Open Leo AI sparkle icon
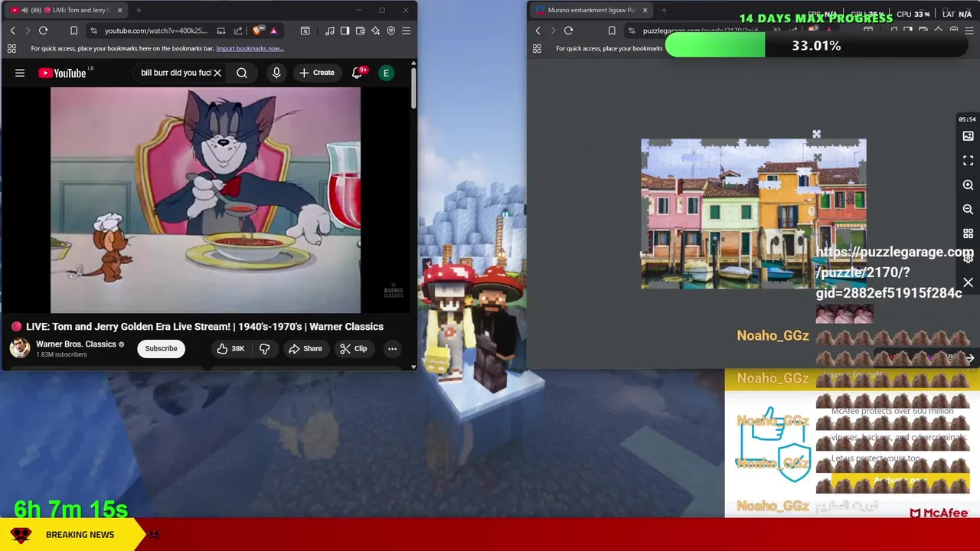The height and width of the screenshot is (551, 980). (375, 31)
